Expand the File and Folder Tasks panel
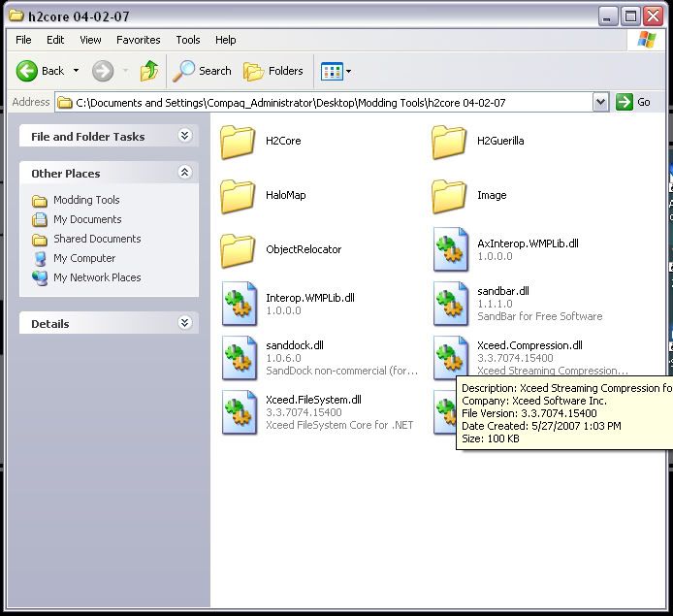 184,136
